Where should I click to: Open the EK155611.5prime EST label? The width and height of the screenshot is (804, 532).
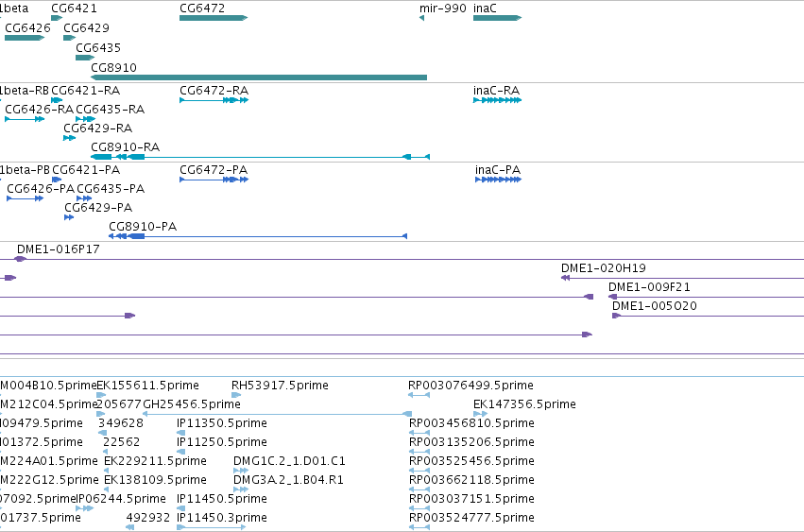(147, 386)
